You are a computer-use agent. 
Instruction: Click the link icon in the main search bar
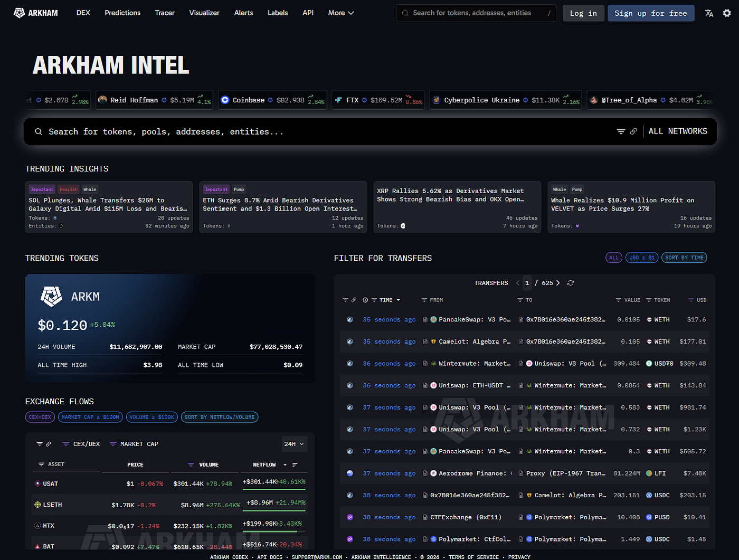click(633, 131)
